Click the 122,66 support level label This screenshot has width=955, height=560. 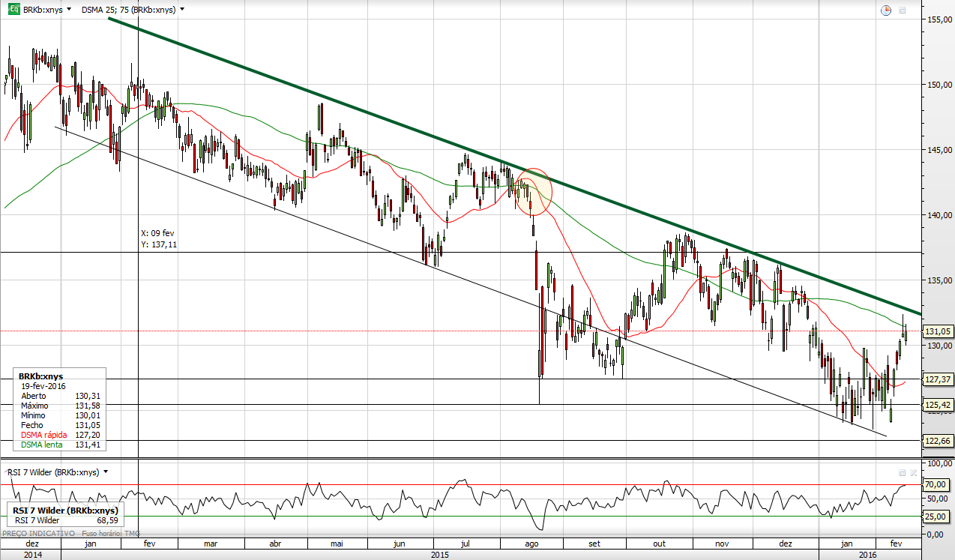(x=939, y=441)
